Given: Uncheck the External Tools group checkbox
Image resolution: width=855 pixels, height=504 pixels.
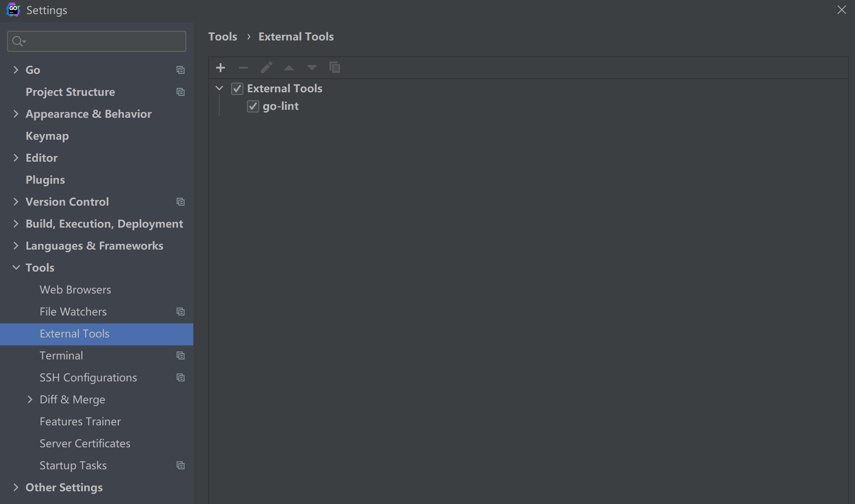Looking at the screenshot, I should (237, 89).
